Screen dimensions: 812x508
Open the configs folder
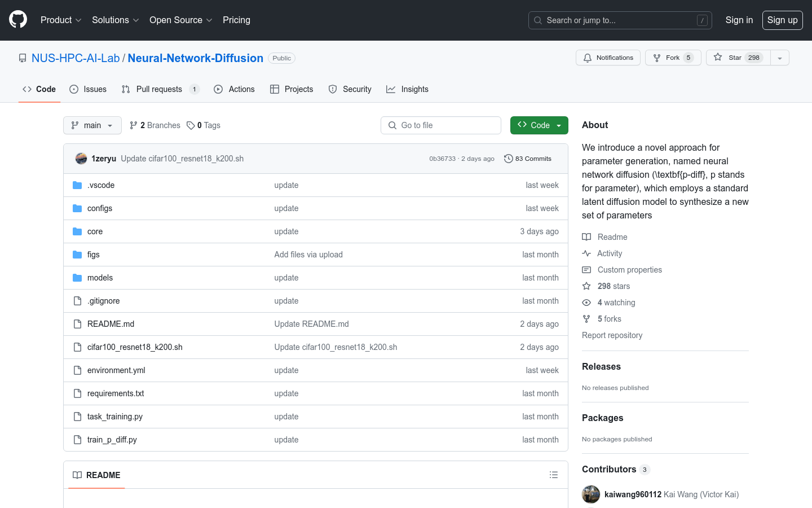click(x=100, y=208)
